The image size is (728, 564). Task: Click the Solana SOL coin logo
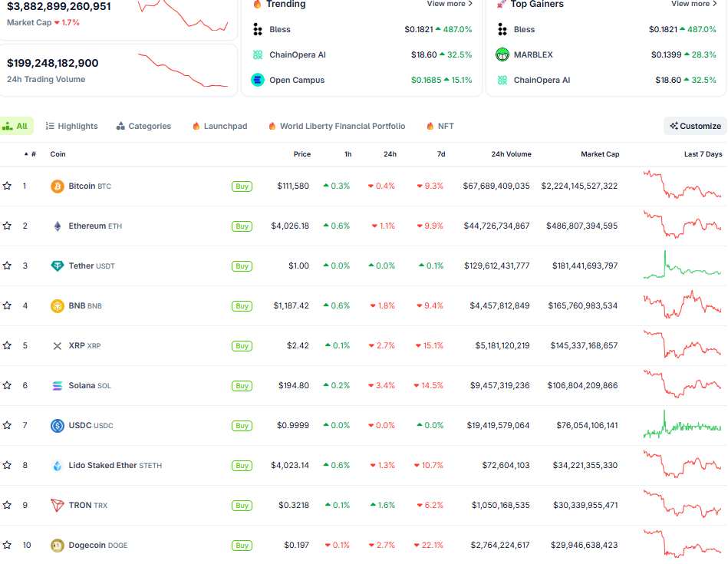57,385
